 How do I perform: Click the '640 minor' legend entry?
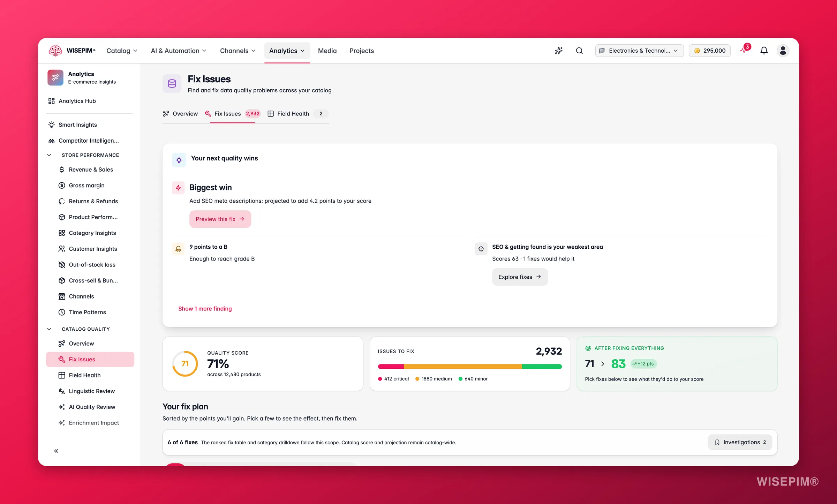pyautogui.click(x=473, y=379)
